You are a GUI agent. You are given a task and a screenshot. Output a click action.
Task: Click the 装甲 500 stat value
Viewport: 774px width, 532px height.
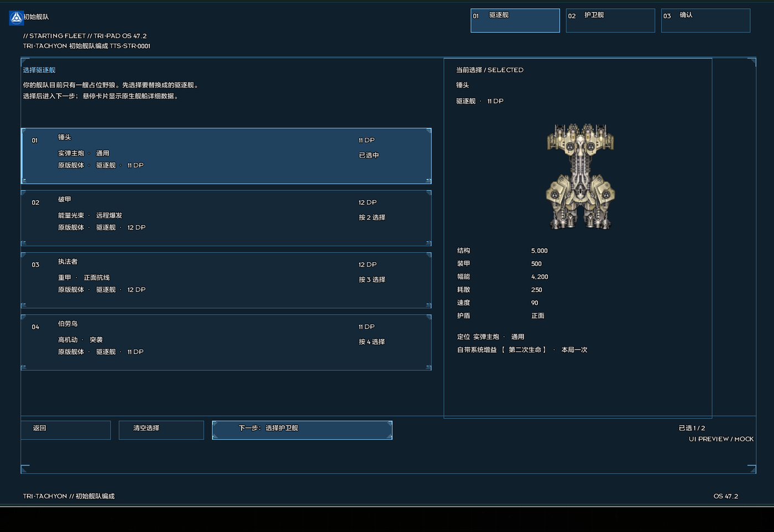[x=536, y=264]
